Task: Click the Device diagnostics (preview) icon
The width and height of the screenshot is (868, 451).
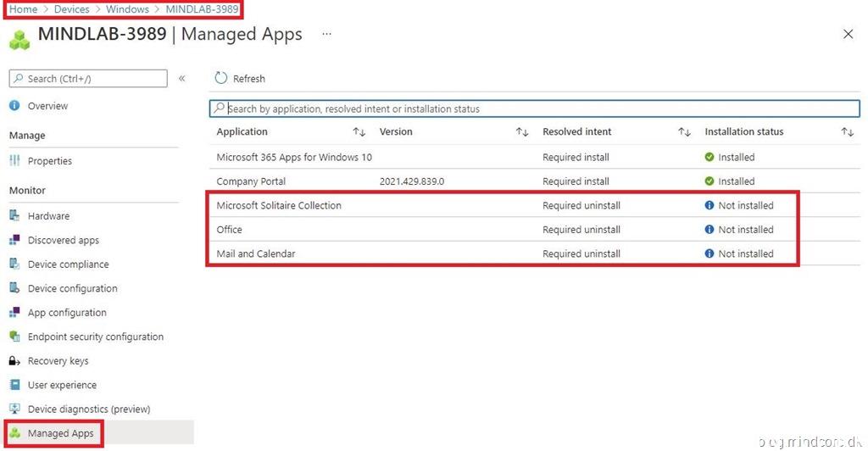Action: [x=14, y=409]
